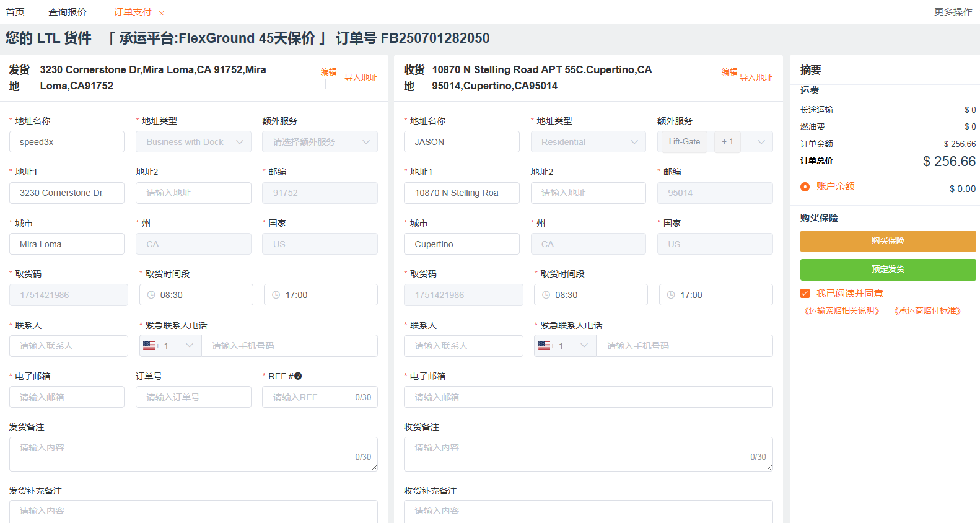Click the shipper 电子邮箱 input field
Image resolution: width=980 pixels, height=523 pixels.
pyautogui.click(x=67, y=397)
